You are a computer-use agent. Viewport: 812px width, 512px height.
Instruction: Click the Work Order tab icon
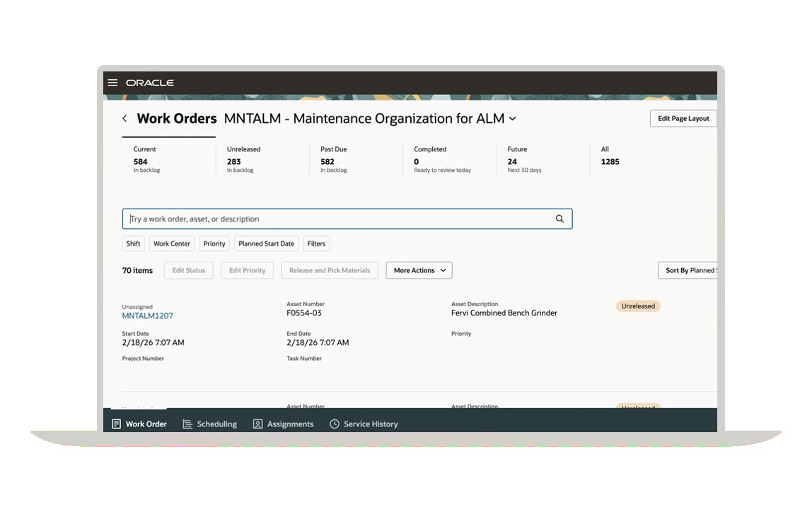tap(117, 424)
